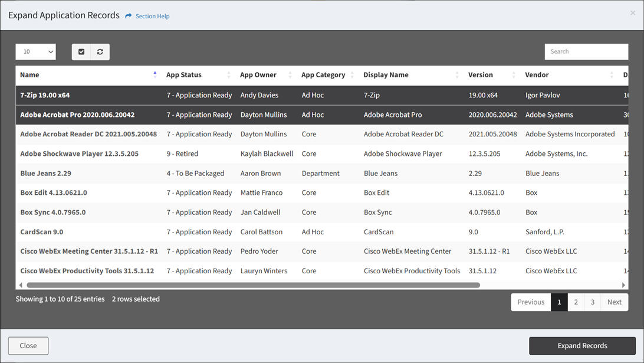The height and width of the screenshot is (363, 644).
Task: Click sort icon on Version column
Action: [x=514, y=75]
